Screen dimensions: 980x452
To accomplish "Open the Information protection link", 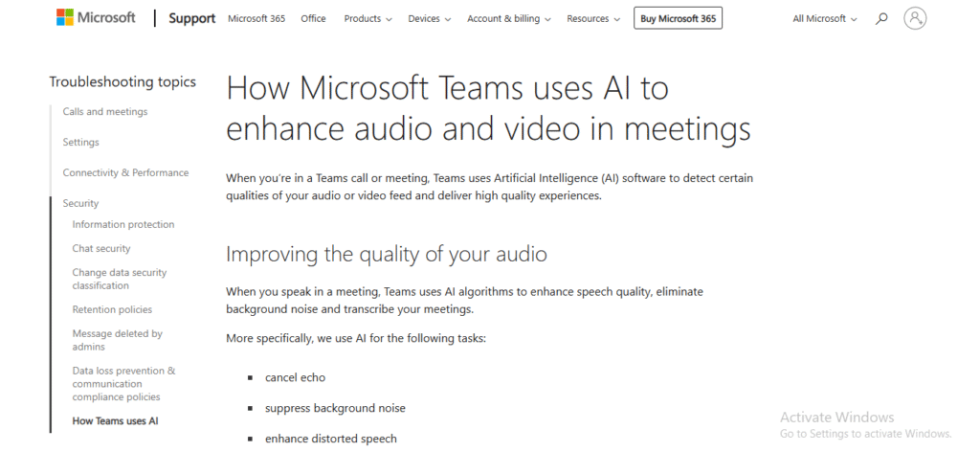I will [x=123, y=224].
